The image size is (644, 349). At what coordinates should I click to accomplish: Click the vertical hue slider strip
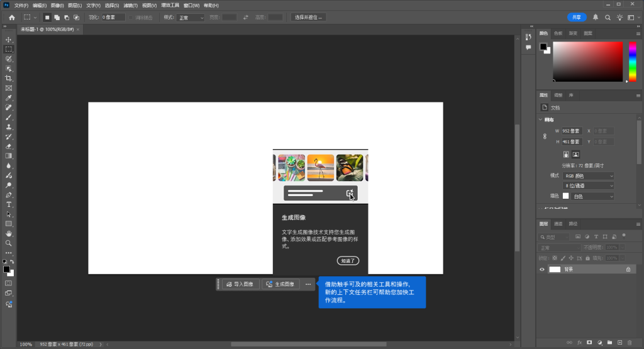point(632,62)
